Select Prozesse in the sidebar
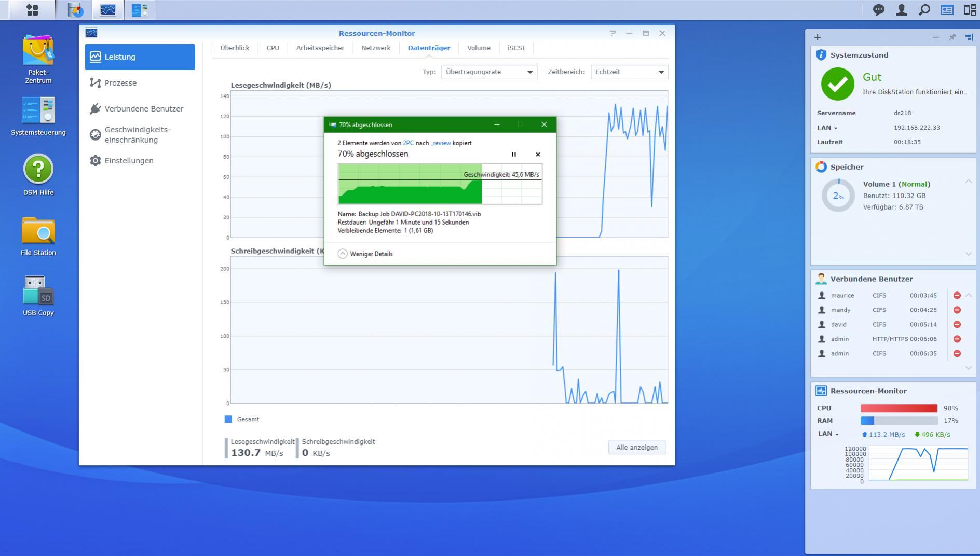The width and height of the screenshot is (980, 556). [140, 83]
